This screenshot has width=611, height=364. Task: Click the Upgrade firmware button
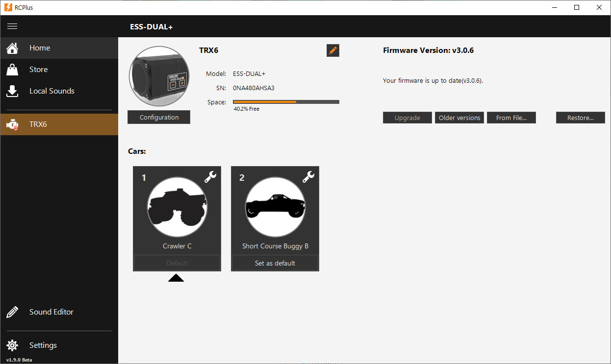407,118
